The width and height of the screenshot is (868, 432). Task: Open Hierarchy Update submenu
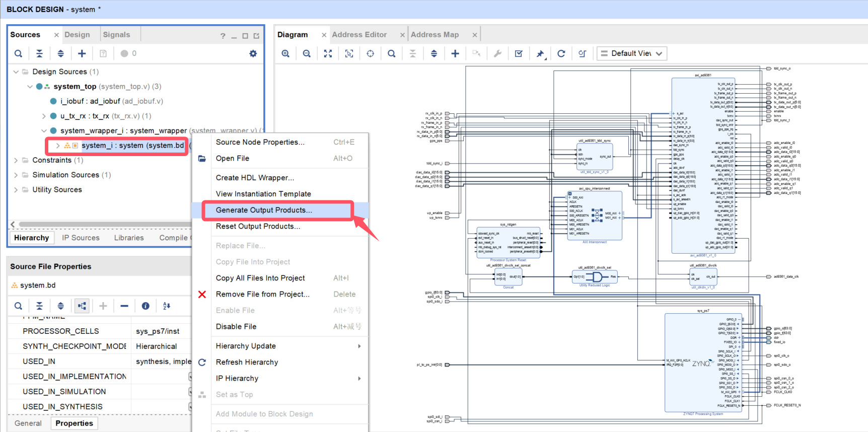tap(280, 346)
